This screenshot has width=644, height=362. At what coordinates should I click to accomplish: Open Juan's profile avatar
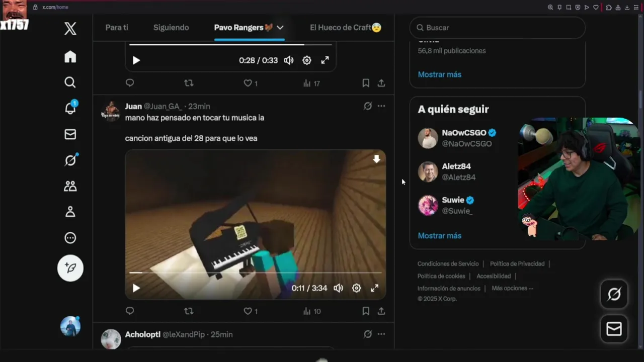tap(111, 111)
